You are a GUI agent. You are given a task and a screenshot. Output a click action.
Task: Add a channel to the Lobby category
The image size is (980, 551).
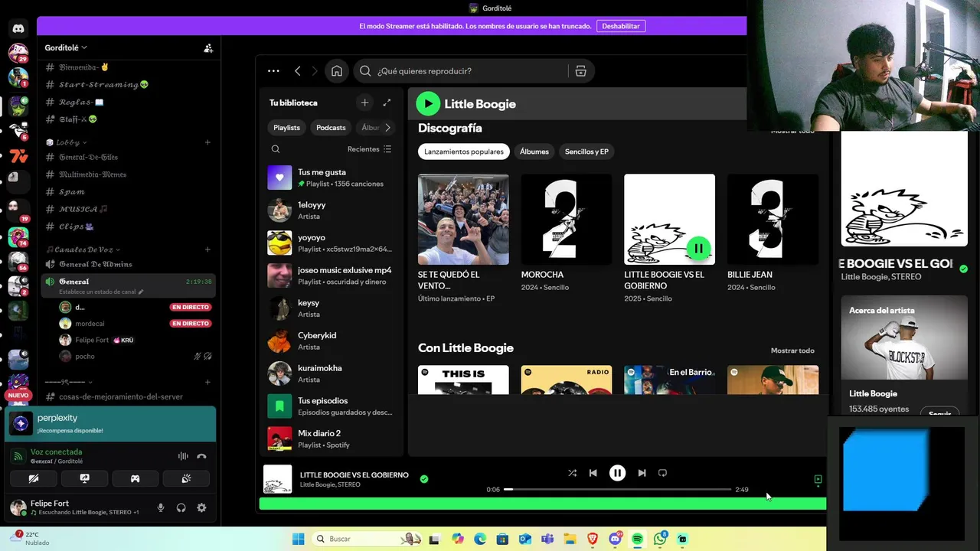[x=207, y=142]
